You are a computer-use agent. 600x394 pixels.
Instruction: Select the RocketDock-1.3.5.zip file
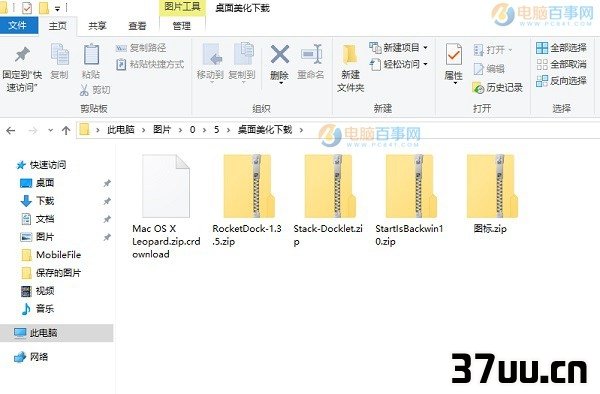coord(247,200)
